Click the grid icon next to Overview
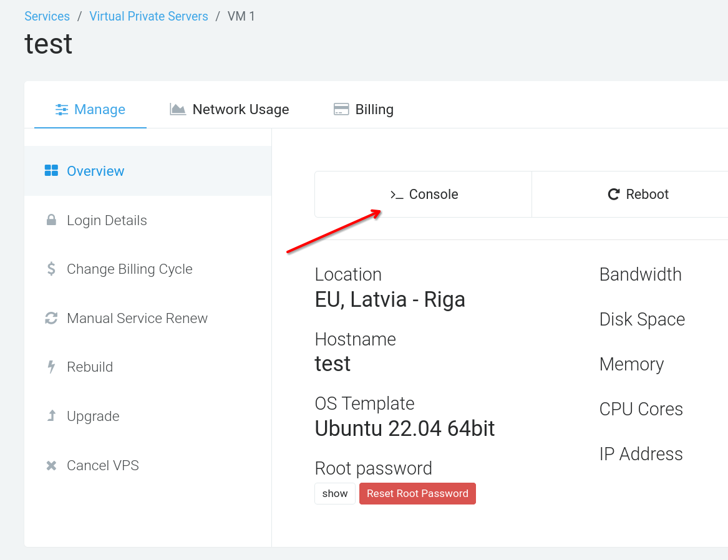Screen dimensions: 728x560 point(51,170)
